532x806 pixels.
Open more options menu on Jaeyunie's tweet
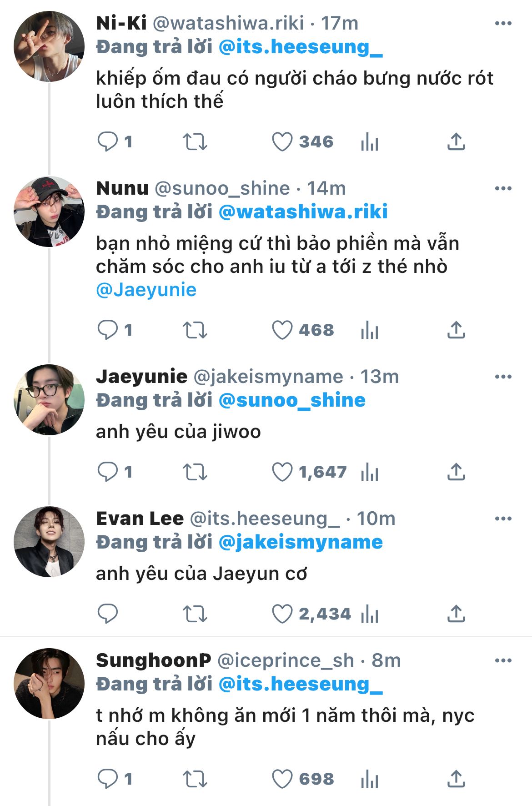[x=503, y=377]
